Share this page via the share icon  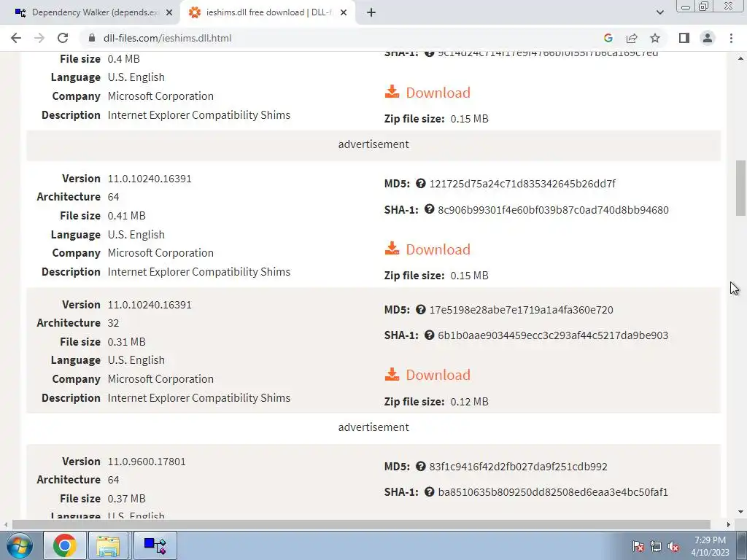coord(632,38)
